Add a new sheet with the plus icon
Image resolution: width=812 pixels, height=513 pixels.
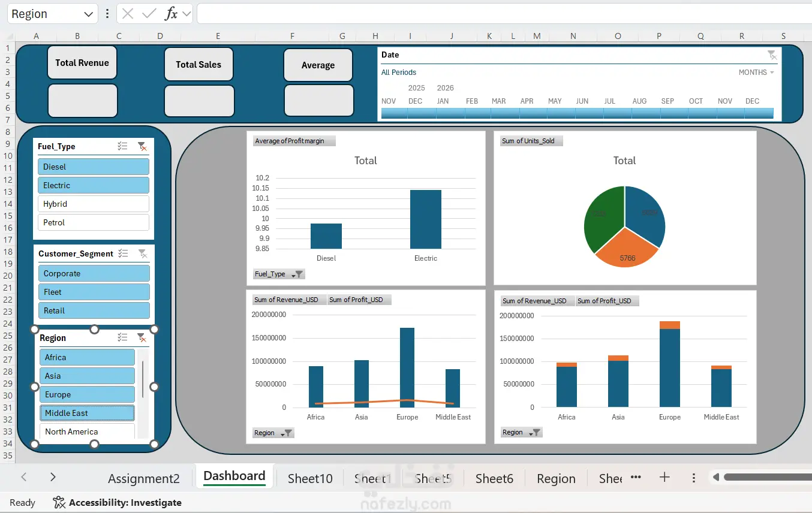click(664, 477)
